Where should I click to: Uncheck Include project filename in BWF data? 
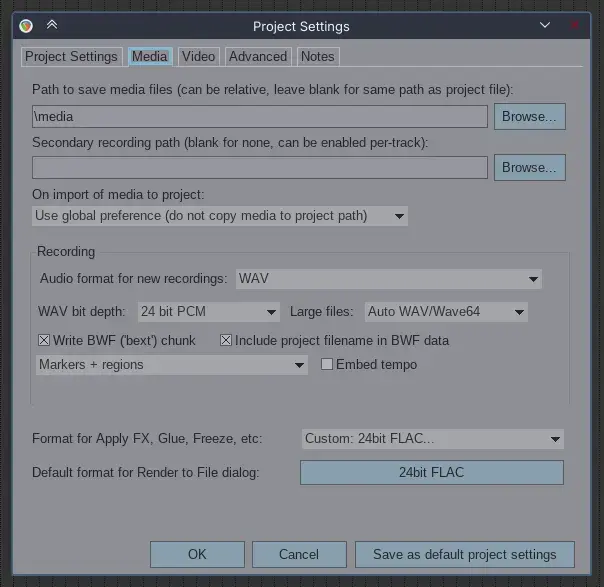pos(226,340)
